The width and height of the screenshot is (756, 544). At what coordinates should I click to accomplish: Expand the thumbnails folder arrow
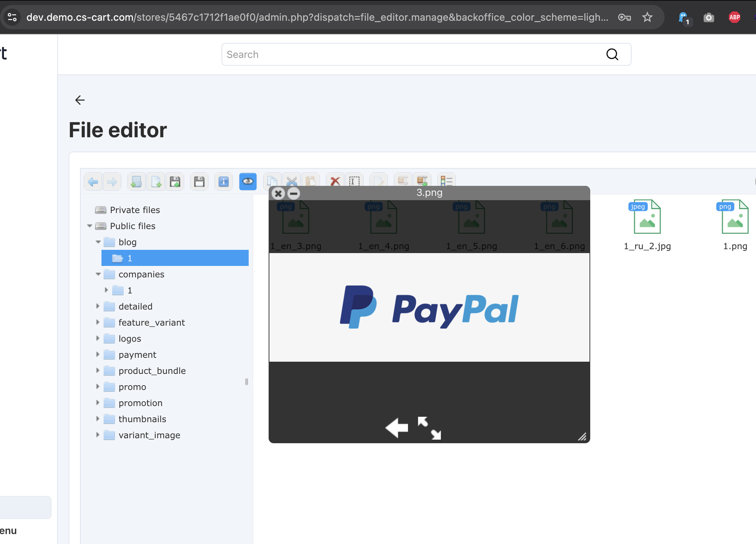click(98, 419)
